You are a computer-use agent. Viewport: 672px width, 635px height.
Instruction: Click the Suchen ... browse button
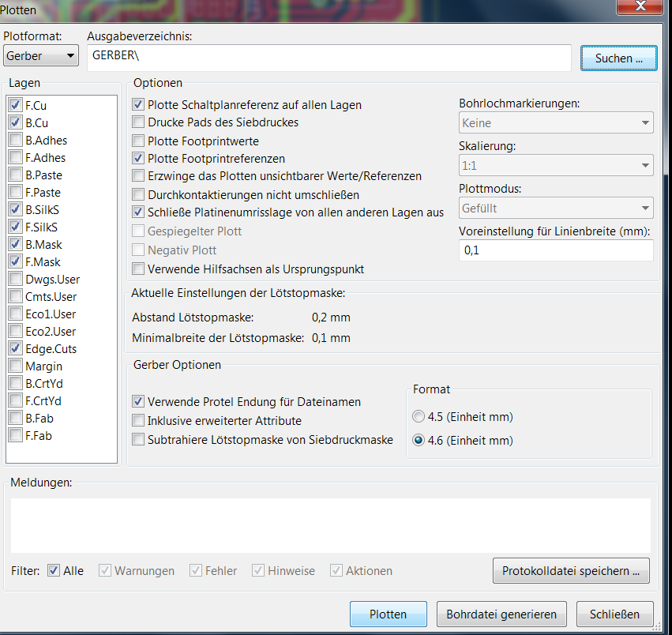pos(619,58)
